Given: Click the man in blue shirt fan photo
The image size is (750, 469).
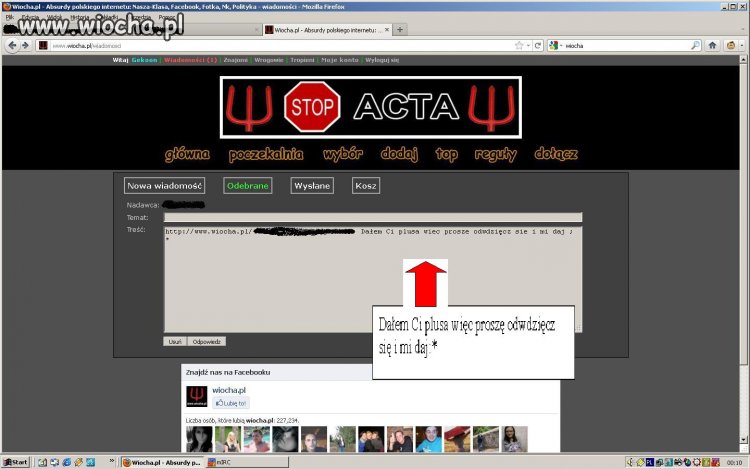Looking at the screenshot, I should 429,439.
